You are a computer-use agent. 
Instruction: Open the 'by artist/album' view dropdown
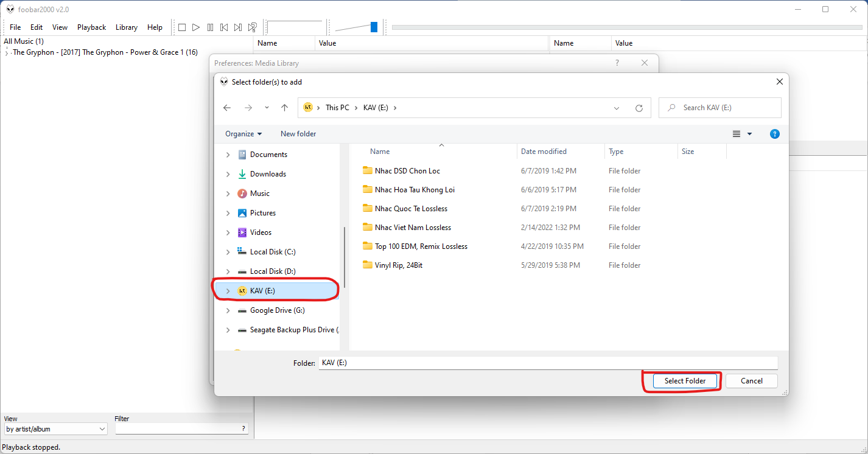pos(55,429)
